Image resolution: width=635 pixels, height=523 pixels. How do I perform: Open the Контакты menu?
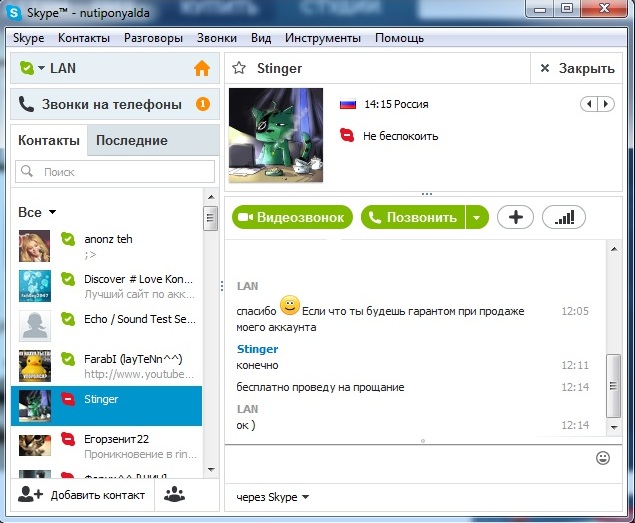[84, 38]
